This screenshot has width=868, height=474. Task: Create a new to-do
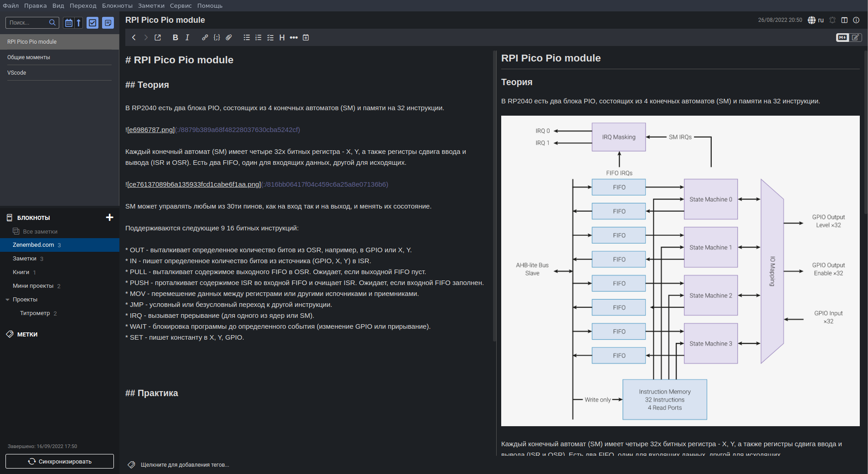(x=92, y=23)
